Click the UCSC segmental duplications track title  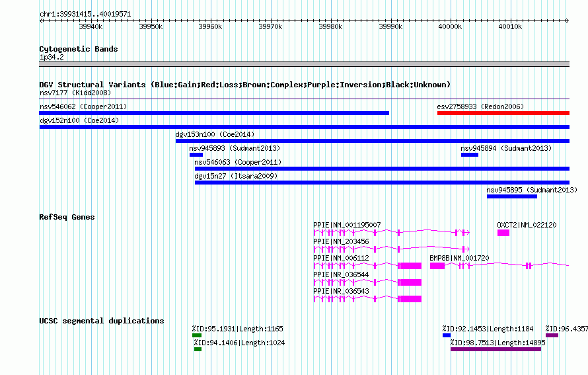[x=102, y=321]
